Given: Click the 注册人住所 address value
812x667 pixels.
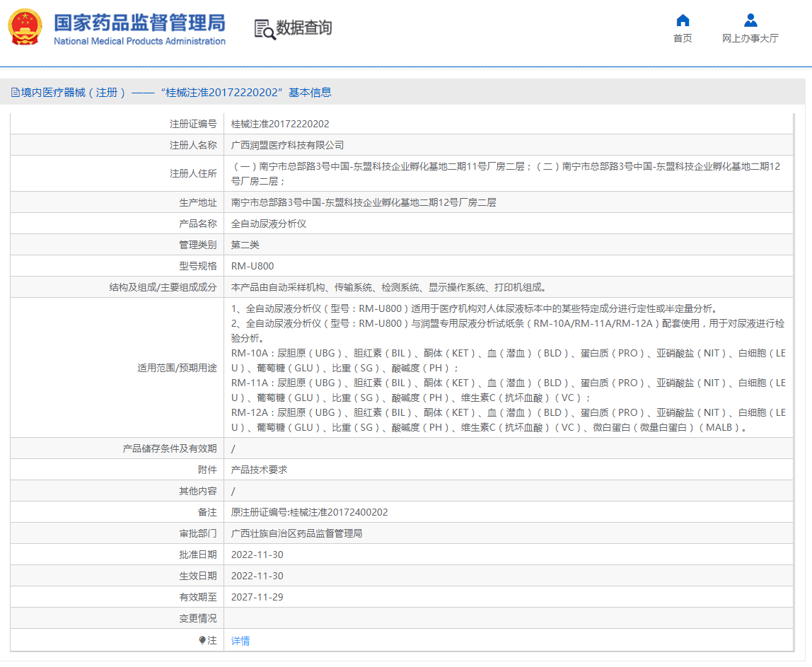Looking at the screenshot, I should click(506, 173).
